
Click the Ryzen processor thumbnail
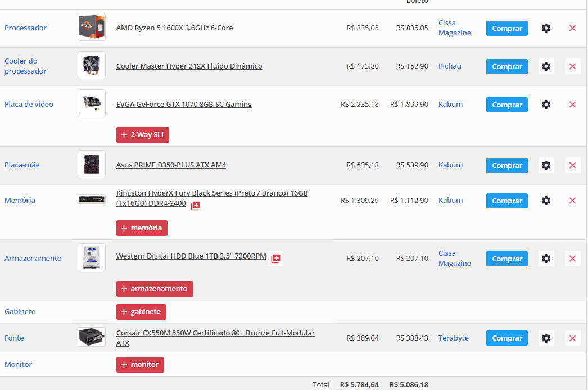point(92,27)
